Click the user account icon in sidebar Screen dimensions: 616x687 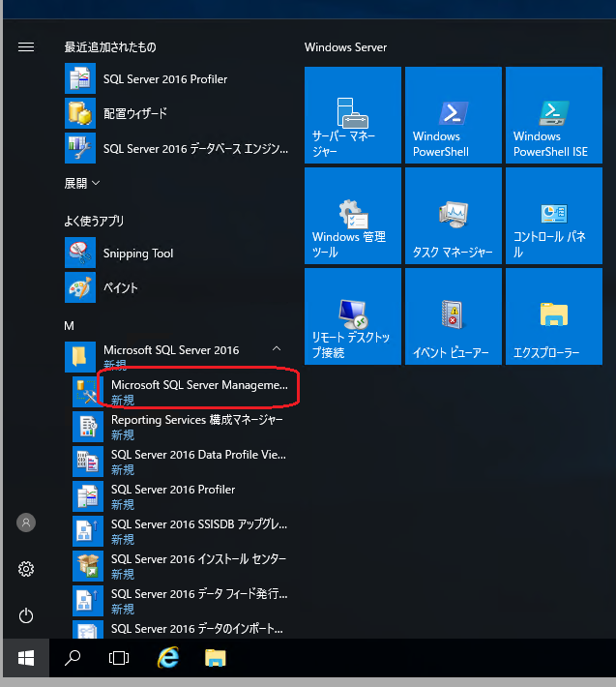pos(26,523)
